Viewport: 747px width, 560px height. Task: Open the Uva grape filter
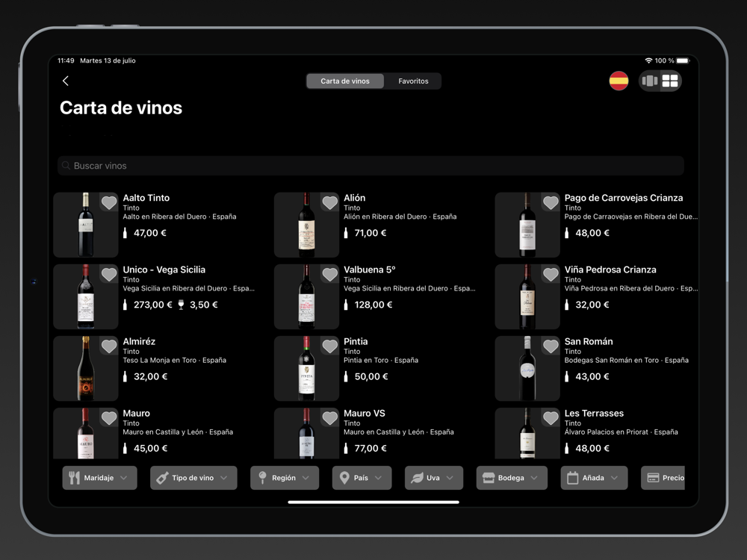(433, 478)
